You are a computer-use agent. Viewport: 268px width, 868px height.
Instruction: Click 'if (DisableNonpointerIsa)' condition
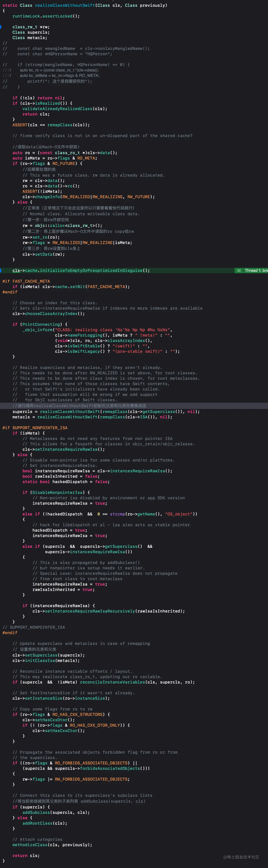(56, 493)
